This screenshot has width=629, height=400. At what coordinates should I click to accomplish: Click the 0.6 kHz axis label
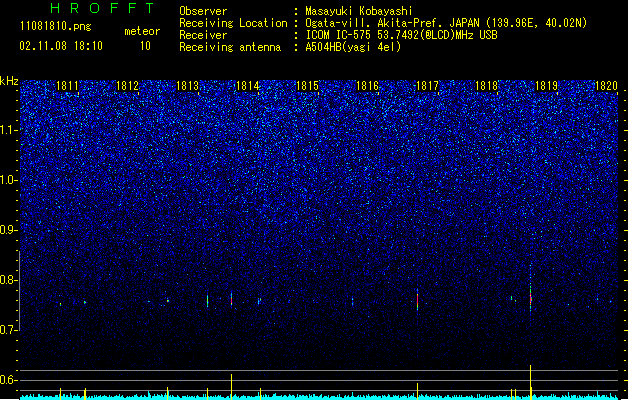[x=9, y=380]
